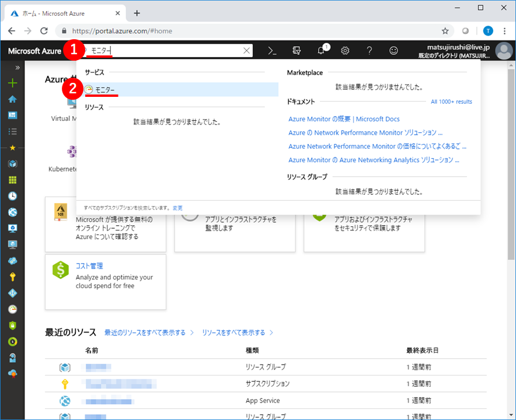Bookmark this page with star icon
The height and width of the screenshot is (420, 516).
tap(445, 31)
